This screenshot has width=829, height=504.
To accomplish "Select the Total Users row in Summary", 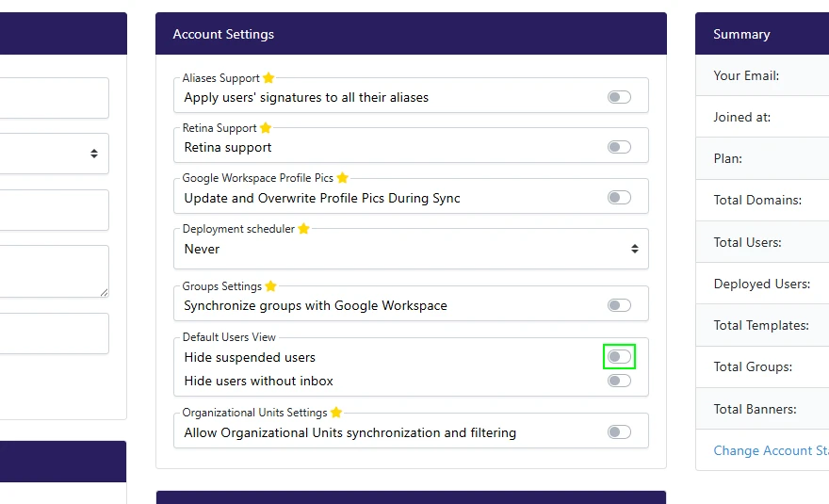I will click(761, 242).
